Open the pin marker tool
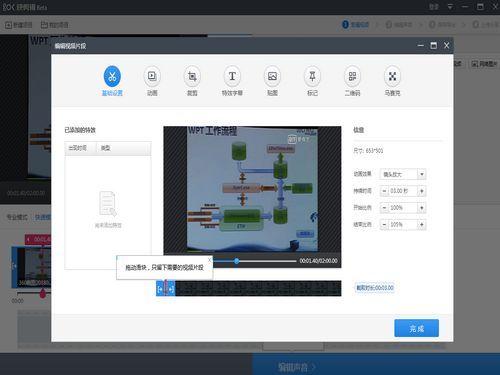Screen dimensions: 500x375 [312, 76]
